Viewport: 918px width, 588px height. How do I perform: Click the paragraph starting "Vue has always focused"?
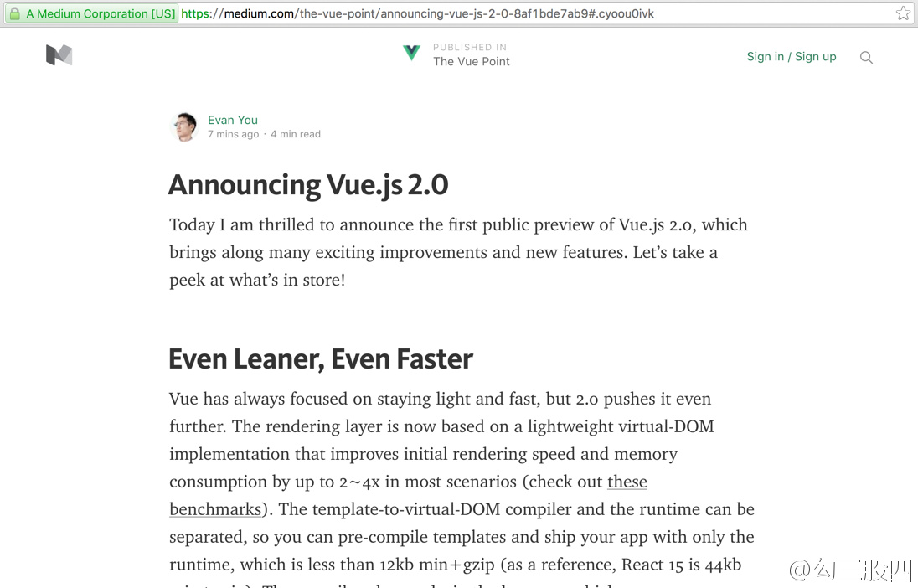pos(461,453)
